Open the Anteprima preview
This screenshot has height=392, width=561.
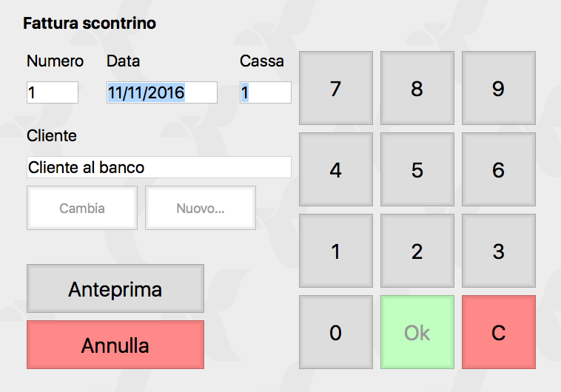pos(115,288)
